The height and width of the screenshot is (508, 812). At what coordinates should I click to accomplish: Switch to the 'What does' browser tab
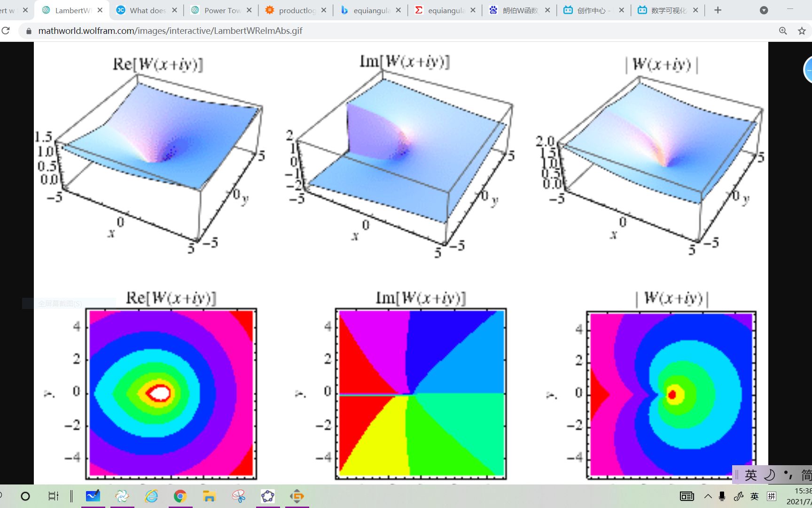pyautogui.click(x=146, y=10)
